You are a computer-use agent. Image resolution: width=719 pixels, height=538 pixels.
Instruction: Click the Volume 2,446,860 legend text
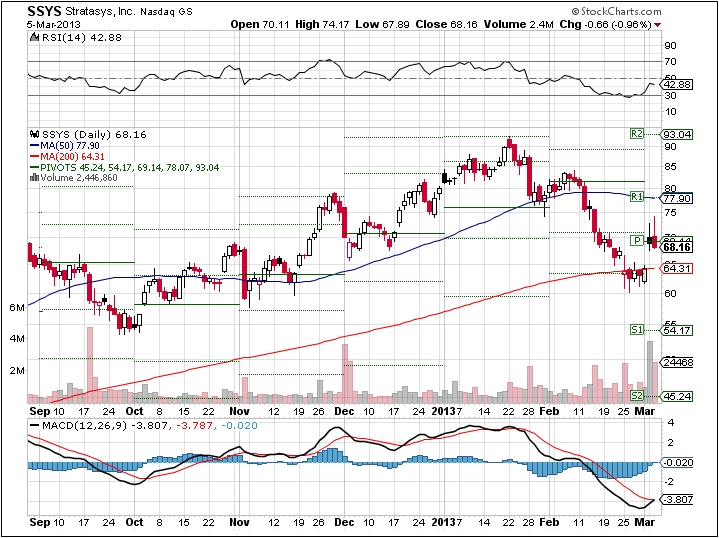pos(79,177)
